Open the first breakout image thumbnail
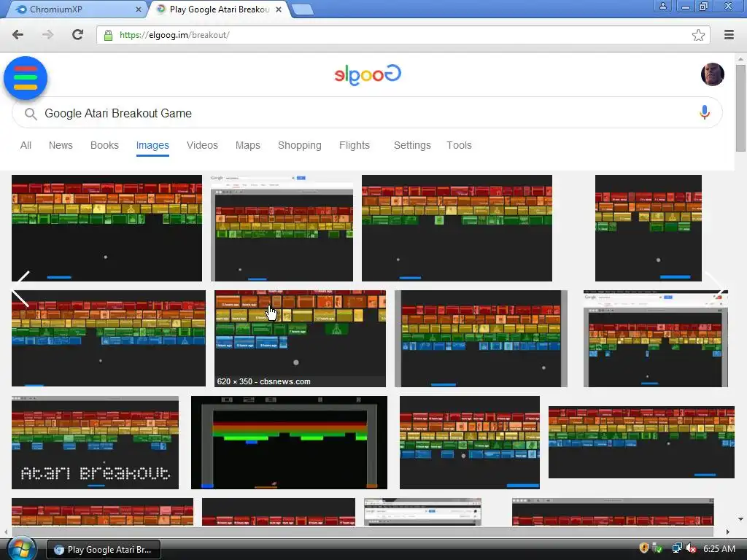Screen dimensions: 747x560 point(107,228)
